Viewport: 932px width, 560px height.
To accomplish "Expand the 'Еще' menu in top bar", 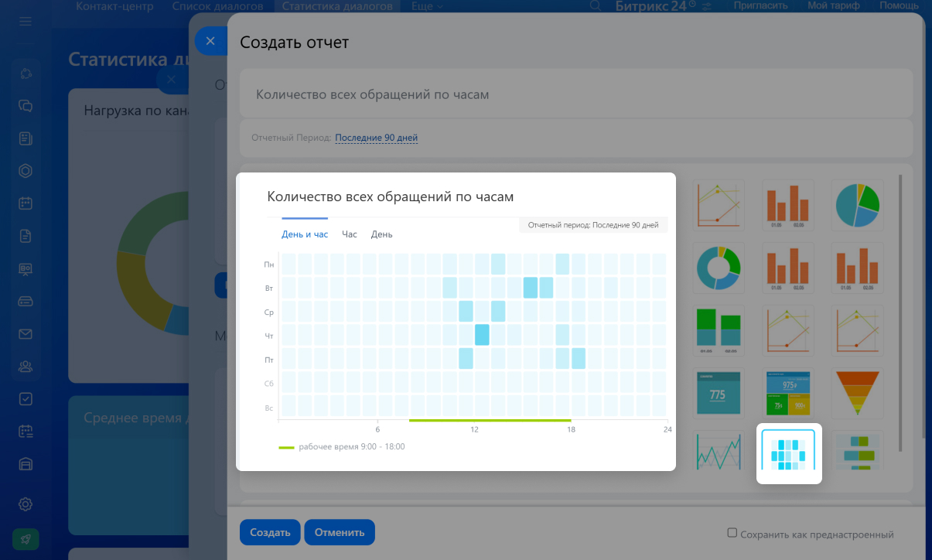I will (x=427, y=6).
